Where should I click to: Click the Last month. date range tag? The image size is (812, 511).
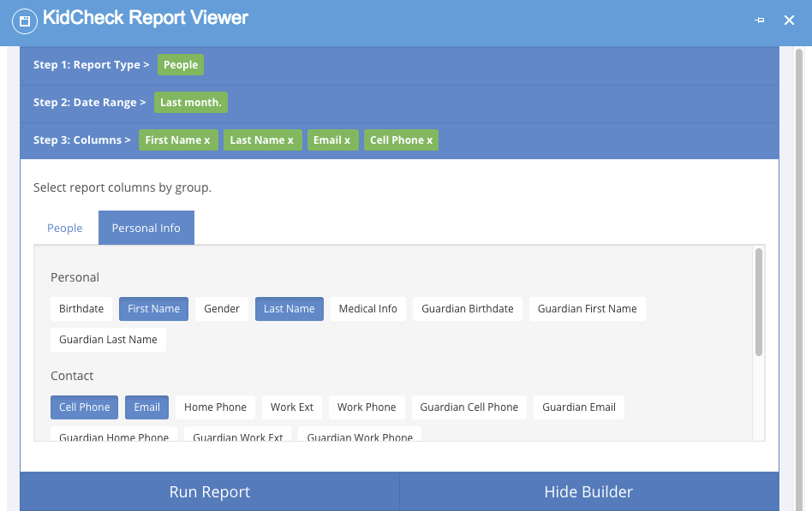[x=190, y=103]
